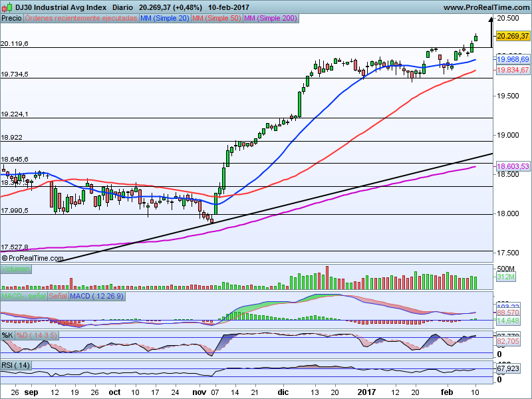Viewport: 532px width, 399px height.
Task: Click the Diario timeframe text
Action: click(x=122, y=7)
